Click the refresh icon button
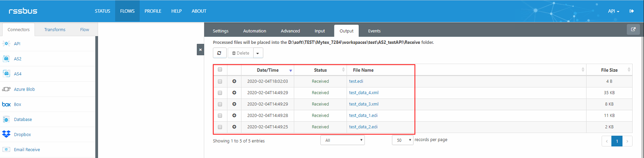The height and width of the screenshot is (158, 644). pos(219,53)
